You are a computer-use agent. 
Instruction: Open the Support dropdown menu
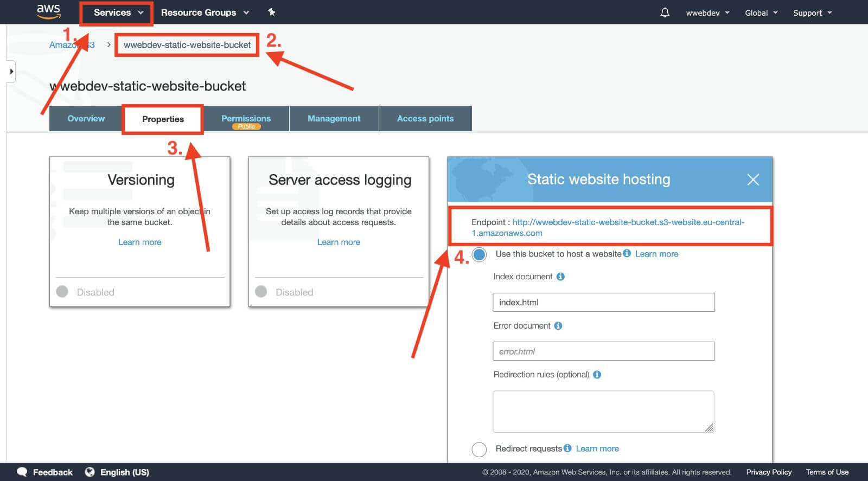tap(812, 13)
